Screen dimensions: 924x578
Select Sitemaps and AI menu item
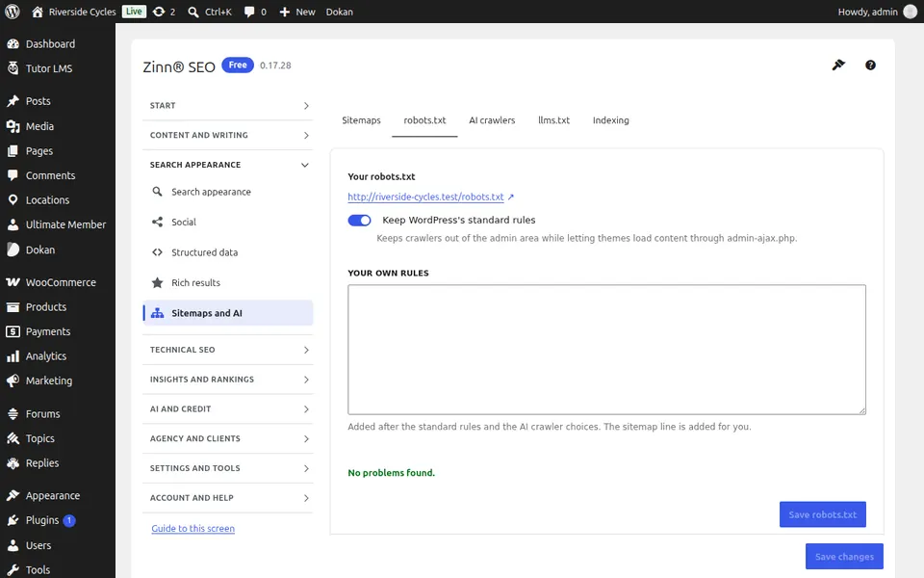click(228, 313)
